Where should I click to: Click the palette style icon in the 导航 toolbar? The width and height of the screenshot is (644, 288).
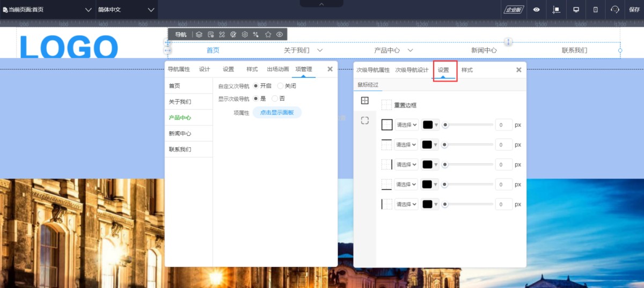(233, 34)
